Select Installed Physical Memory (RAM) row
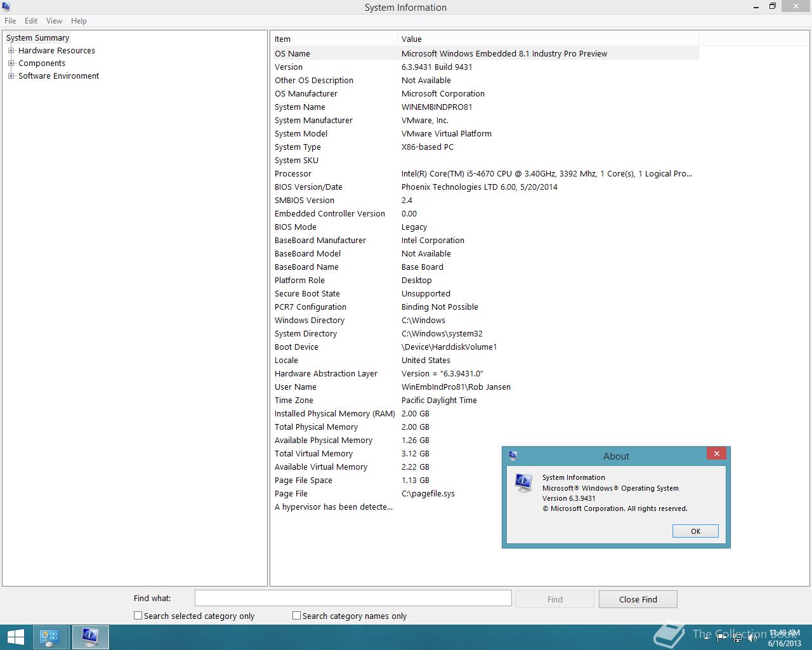The image size is (812, 650). [486, 413]
